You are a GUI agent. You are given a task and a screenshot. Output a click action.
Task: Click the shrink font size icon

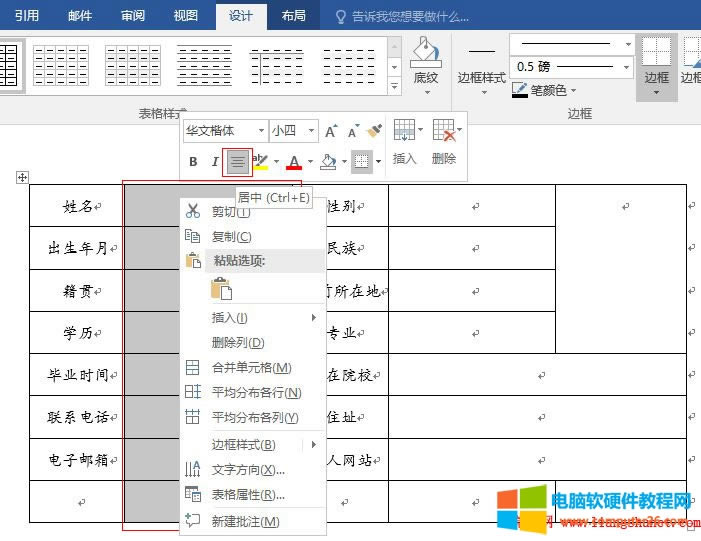click(353, 131)
